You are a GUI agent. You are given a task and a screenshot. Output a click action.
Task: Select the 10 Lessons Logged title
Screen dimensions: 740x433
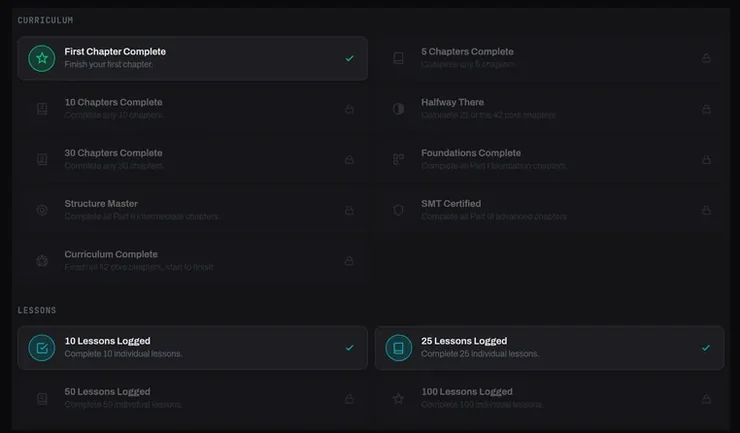108,341
